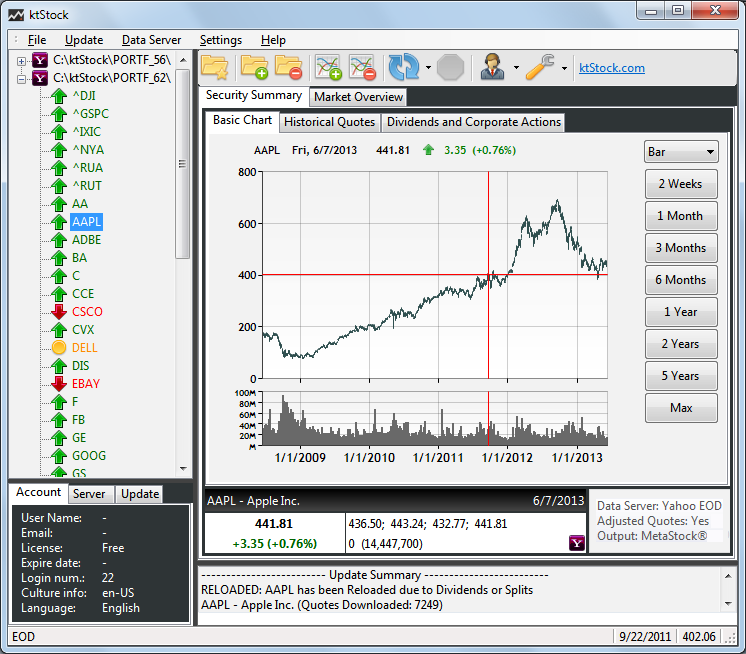Click the orange circle beside DELL
The height and width of the screenshot is (654, 746).
pyautogui.click(x=59, y=348)
